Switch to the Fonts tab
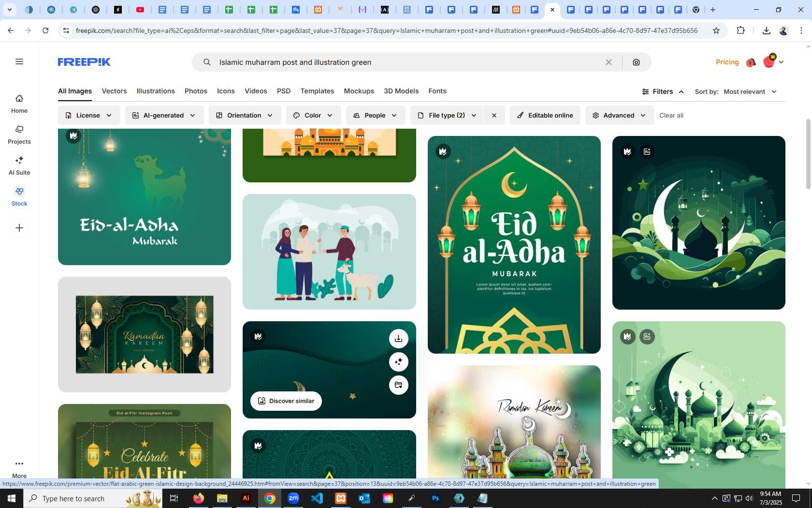812x508 pixels. pyautogui.click(x=437, y=91)
